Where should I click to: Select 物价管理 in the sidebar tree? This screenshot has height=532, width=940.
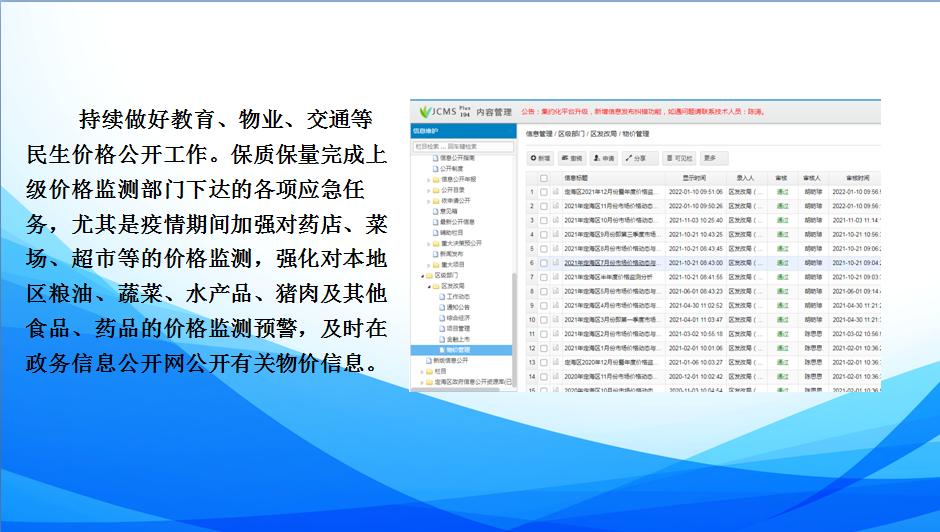coord(457,350)
